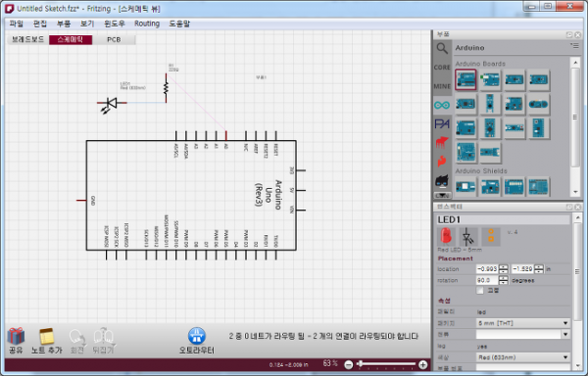Click the parts panel scrollbar down arrow
This screenshot has width=588, height=376.
[575, 193]
